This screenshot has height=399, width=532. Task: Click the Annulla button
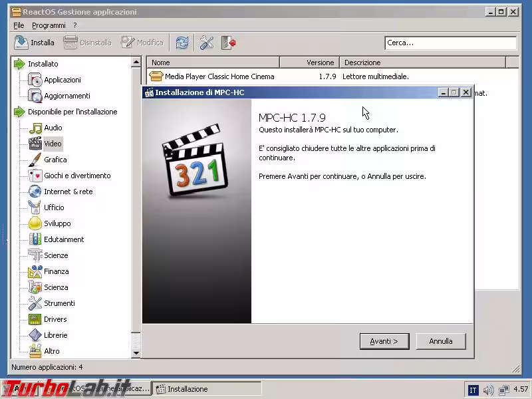440,341
